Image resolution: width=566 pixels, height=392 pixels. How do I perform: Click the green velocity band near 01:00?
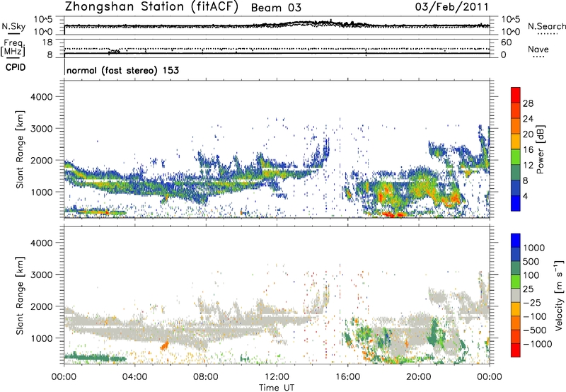click(95, 358)
